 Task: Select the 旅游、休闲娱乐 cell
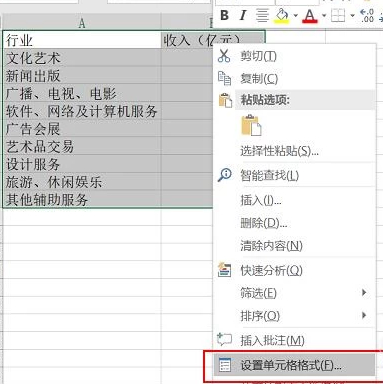point(82,181)
